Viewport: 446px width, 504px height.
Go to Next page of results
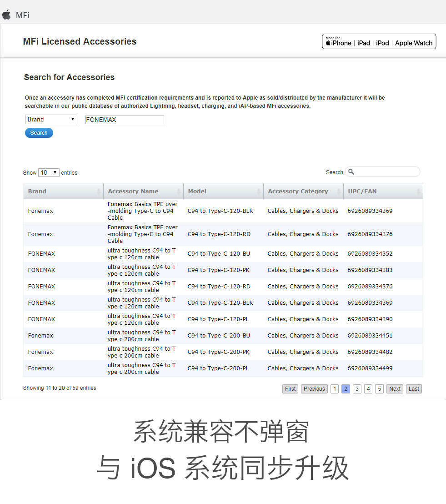pos(395,389)
